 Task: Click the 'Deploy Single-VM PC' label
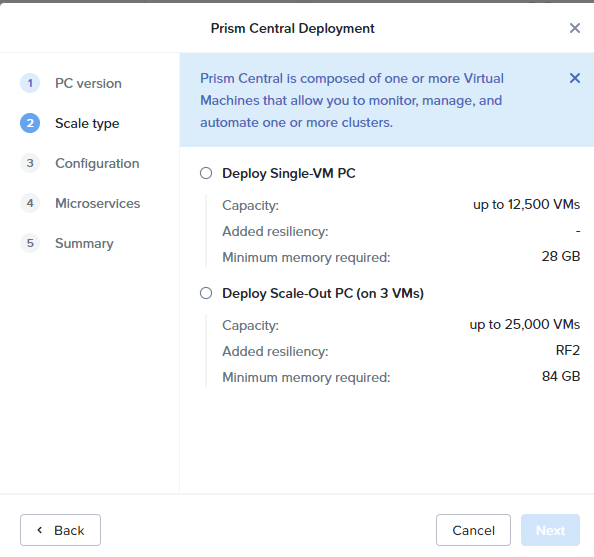tap(289, 174)
